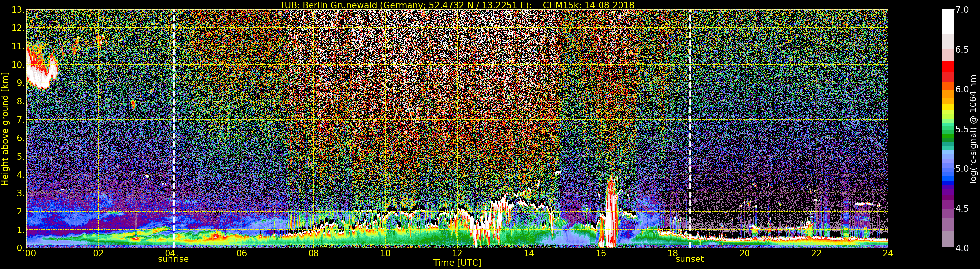980x269 pixels.
Task: Click the y-axis tick label '12.'
Action: (x=18, y=28)
